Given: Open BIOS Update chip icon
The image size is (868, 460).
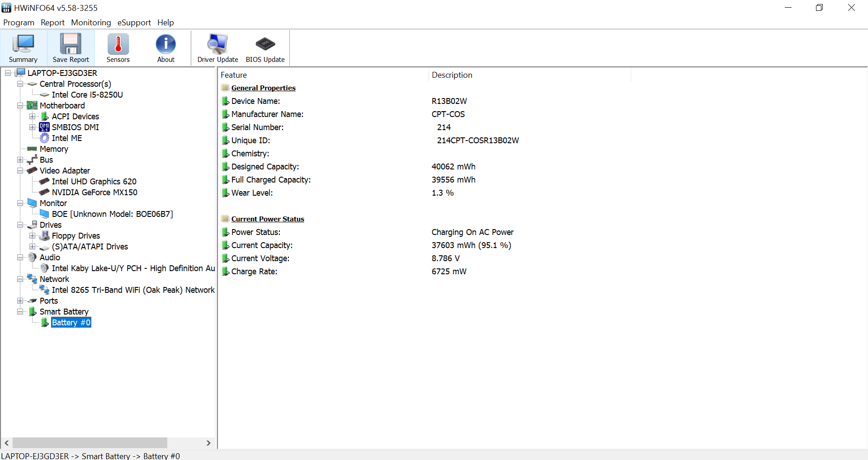Looking at the screenshot, I should 265,48.
